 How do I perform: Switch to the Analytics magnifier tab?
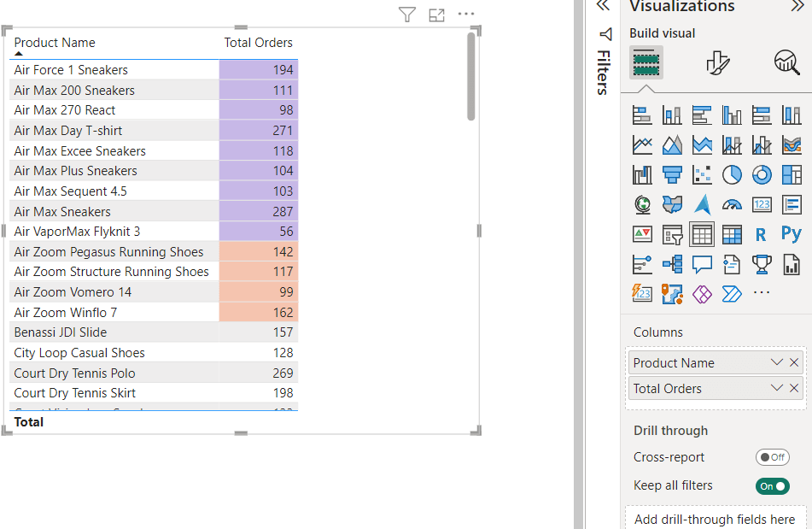click(787, 62)
